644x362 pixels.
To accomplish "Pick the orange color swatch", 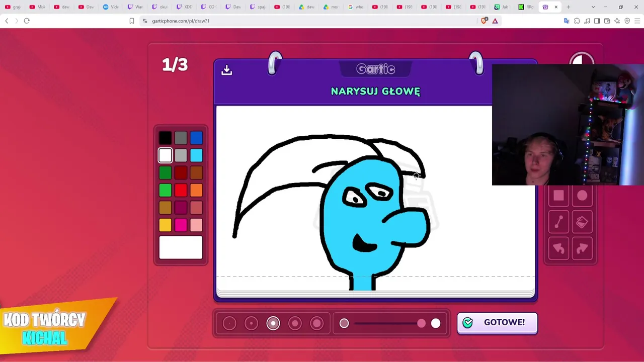I will coord(196,190).
